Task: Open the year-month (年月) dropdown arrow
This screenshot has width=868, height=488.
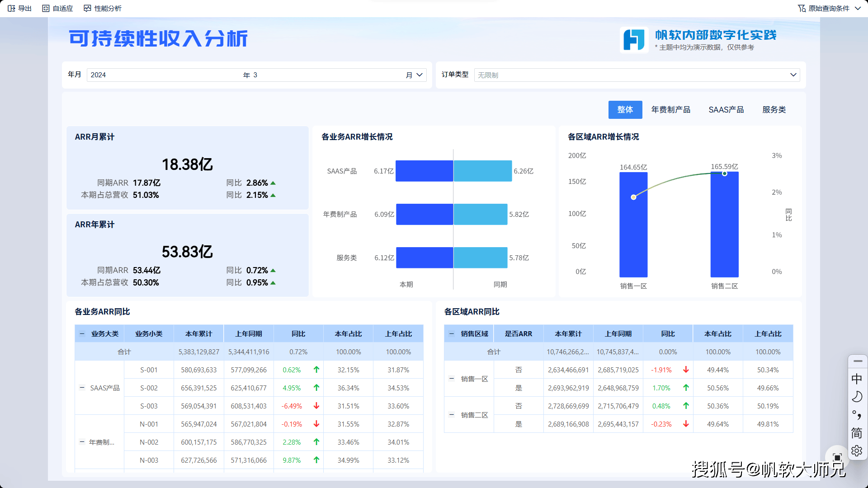Action: tap(420, 75)
